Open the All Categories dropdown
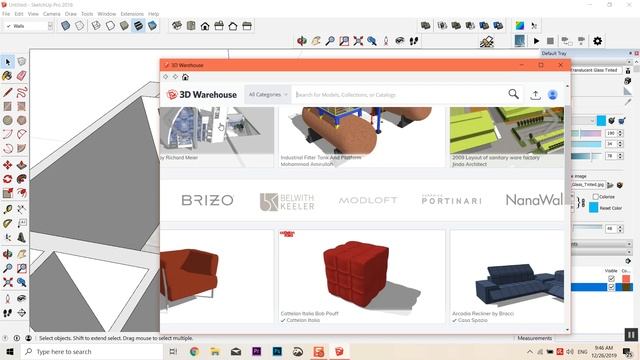This screenshot has height=360, width=640. [x=268, y=95]
